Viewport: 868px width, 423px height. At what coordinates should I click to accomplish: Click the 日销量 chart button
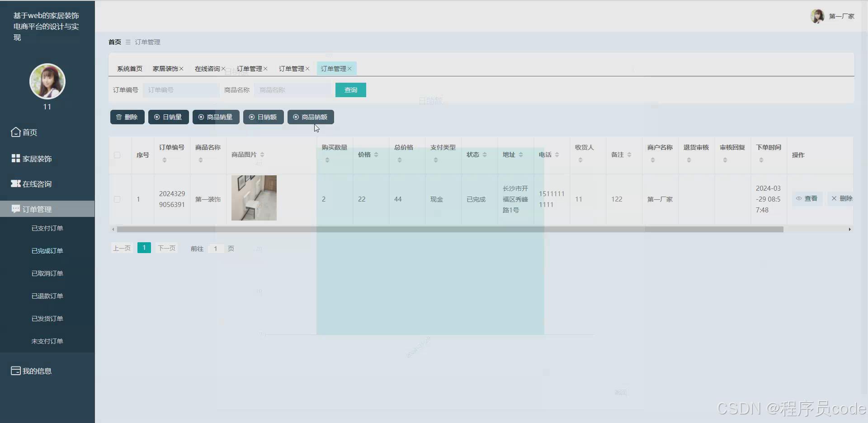click(169, 117)
